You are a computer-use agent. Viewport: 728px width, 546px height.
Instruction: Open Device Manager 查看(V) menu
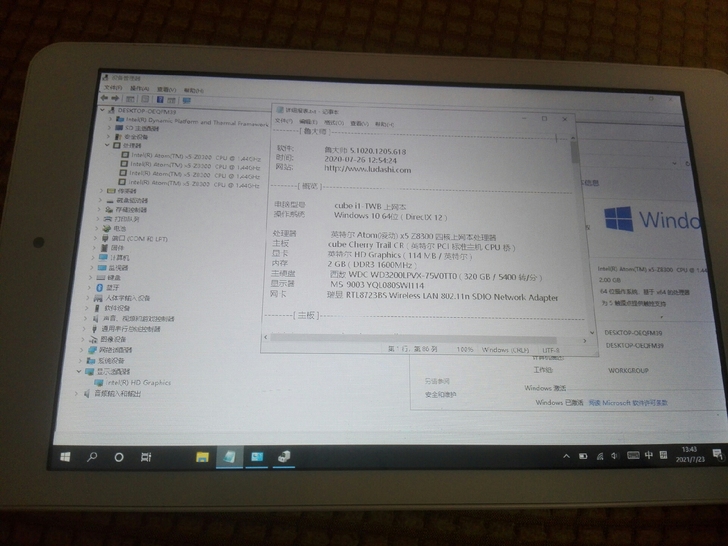(166, 89)
